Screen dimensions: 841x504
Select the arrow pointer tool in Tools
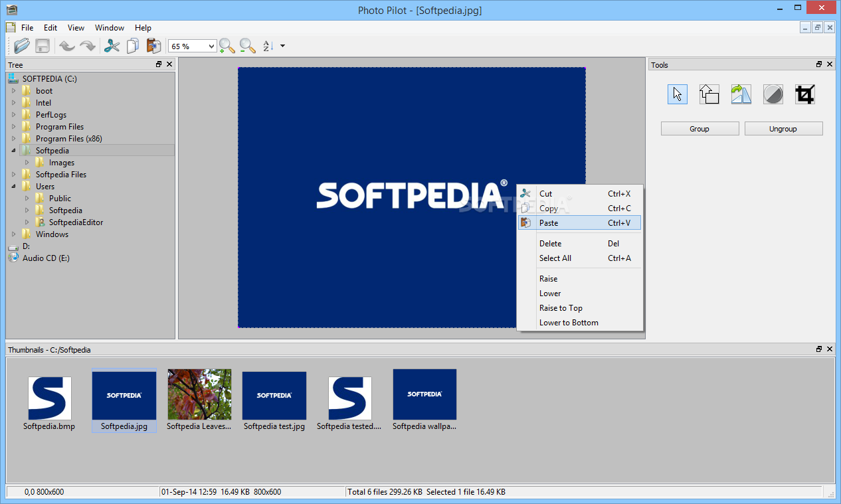(x=678, y=94)
